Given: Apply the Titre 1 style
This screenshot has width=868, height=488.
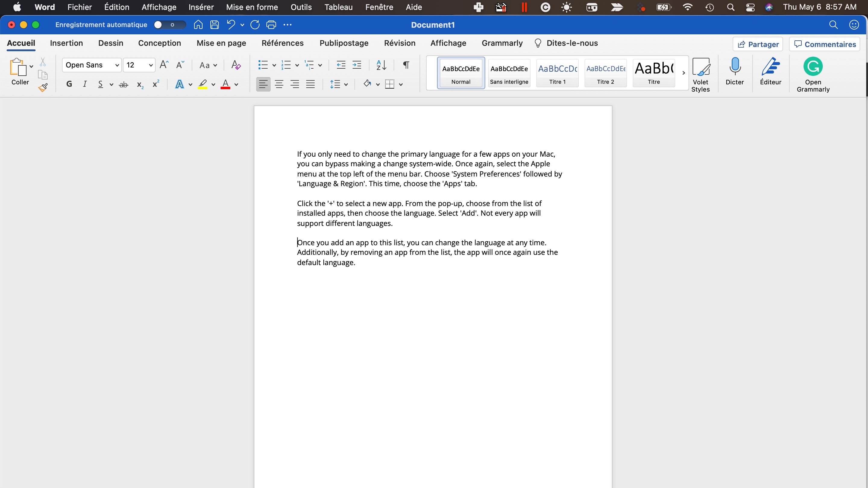Looking at the screenshot, I should (557, 73).
